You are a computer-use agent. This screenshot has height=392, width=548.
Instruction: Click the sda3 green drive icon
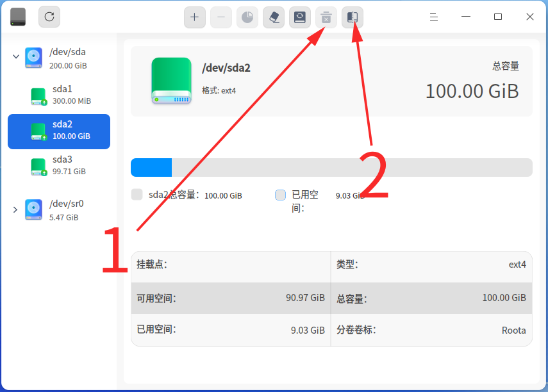(38, 167)
